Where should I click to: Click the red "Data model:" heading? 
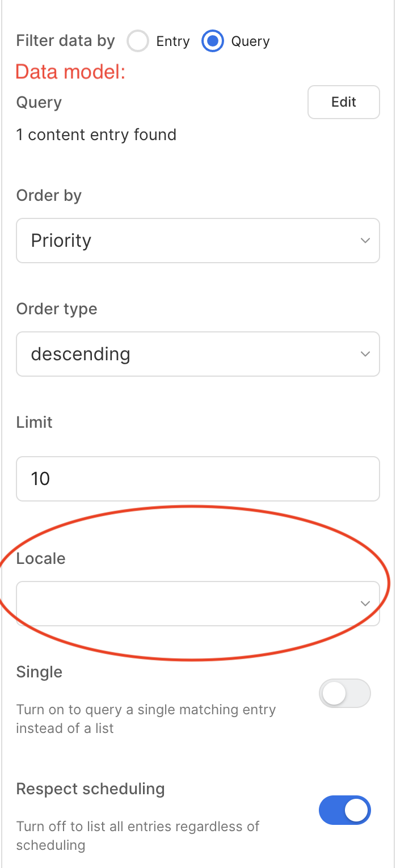click(70, 72)
